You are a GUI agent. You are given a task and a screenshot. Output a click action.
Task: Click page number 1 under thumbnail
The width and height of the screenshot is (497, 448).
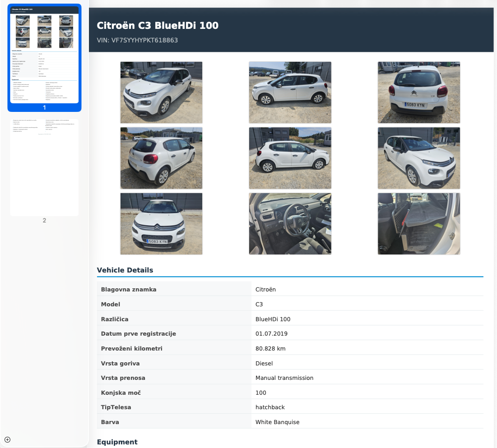pyautogui.click(x=44, y=108)
